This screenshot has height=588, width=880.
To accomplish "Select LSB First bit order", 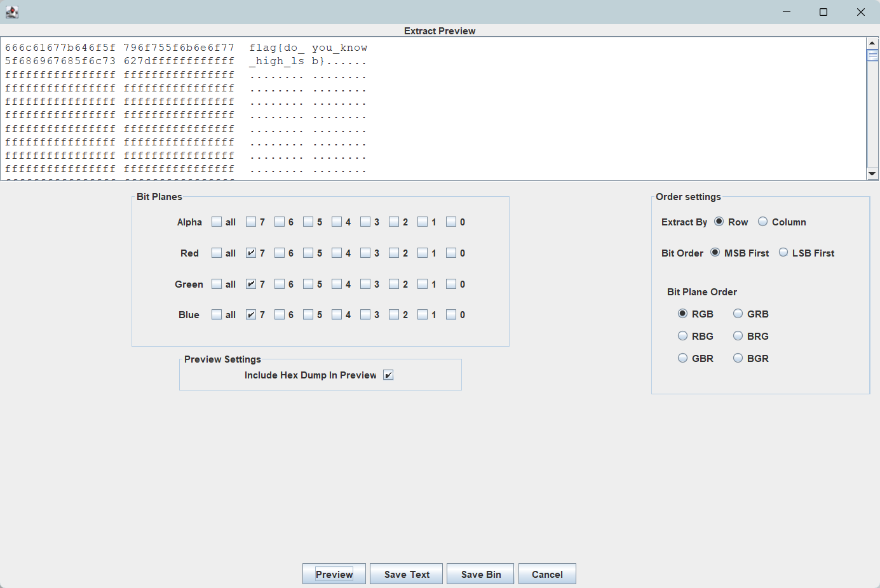I will [x=783, y=253].
